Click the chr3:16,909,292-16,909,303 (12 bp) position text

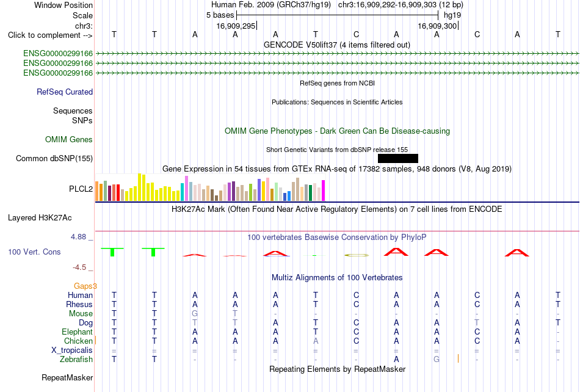(x=401, y=5)
